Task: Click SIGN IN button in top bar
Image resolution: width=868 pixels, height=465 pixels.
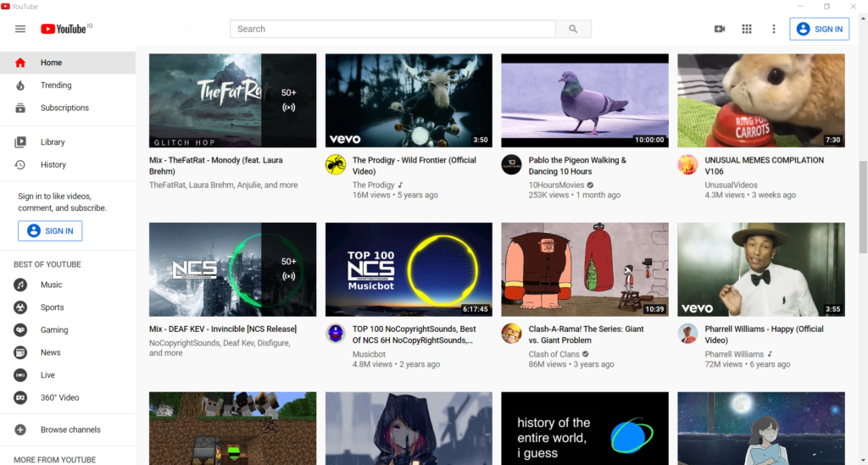Action: (x=820, y=29)
